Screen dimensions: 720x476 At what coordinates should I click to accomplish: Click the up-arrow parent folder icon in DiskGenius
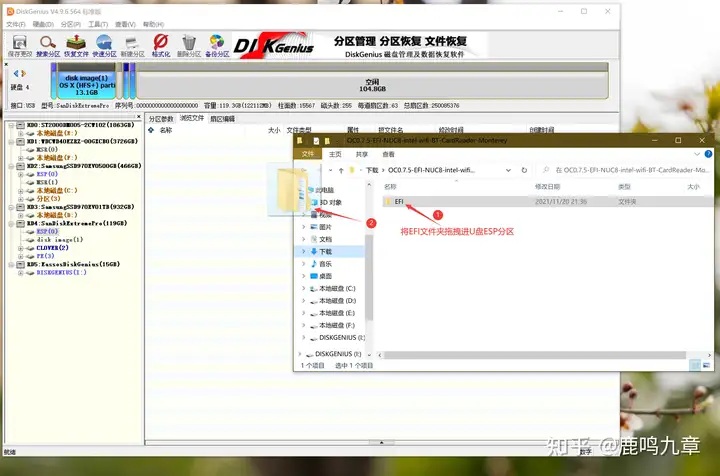(151, 130)
